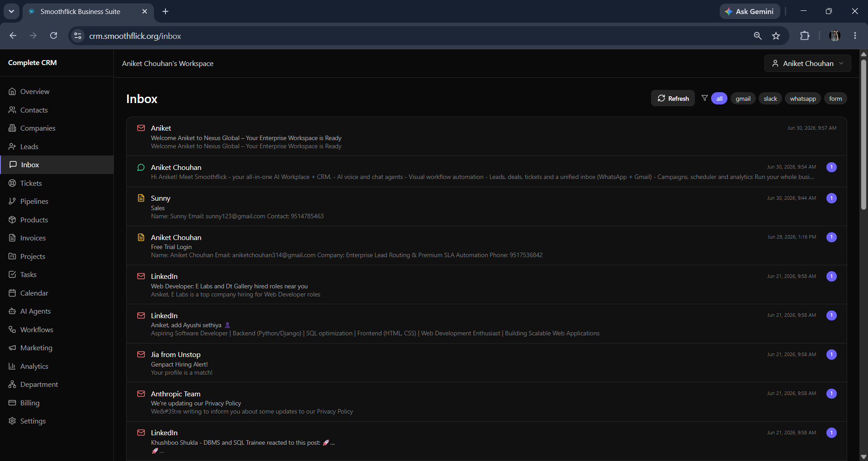Viewport: 868px width, 461px height.
Task: Click the Pipelines branch icon
Action: (x=12, y=201)
